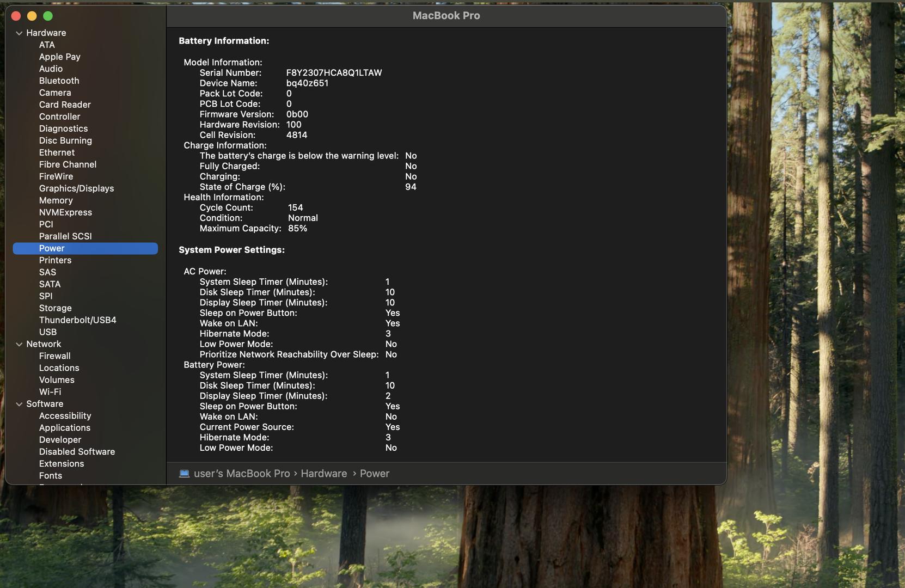The width and height of the screenshot is (905, 588).
Task: Show Bluetooth information
Action: point(59,81)
